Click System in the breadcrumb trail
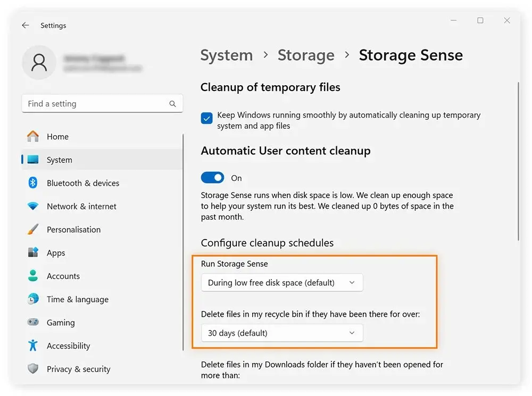532x396 pixels. (x=227, y=55)
